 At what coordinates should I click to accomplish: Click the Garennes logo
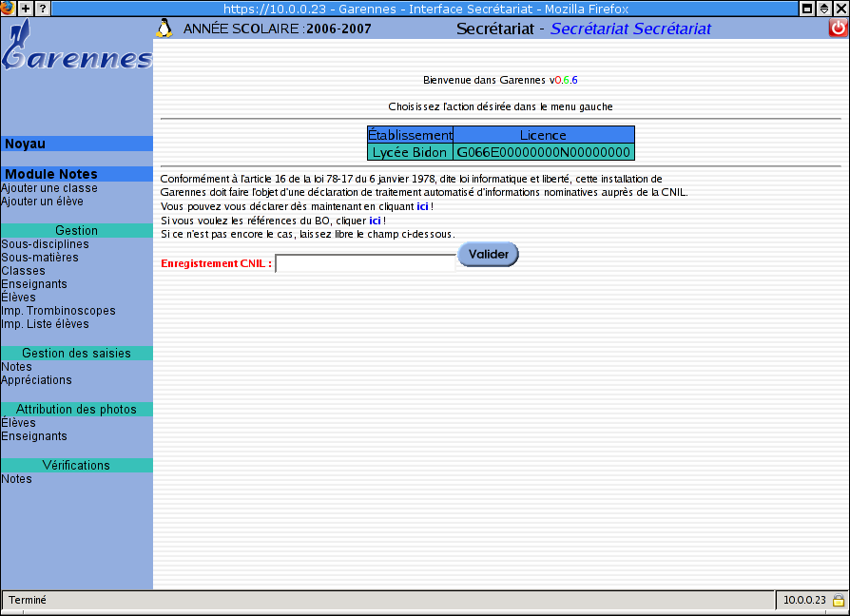click(x=76, y=49)
